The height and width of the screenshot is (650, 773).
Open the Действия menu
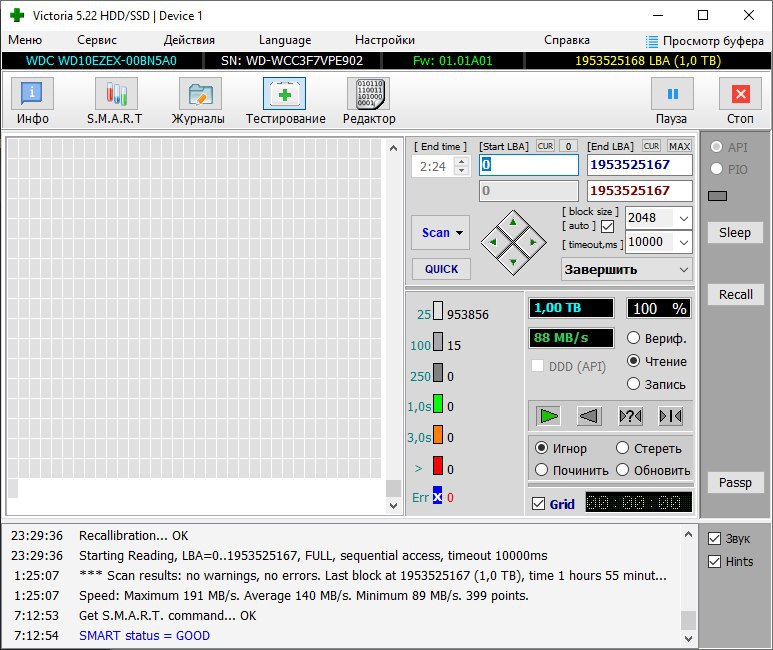[189, 40]
